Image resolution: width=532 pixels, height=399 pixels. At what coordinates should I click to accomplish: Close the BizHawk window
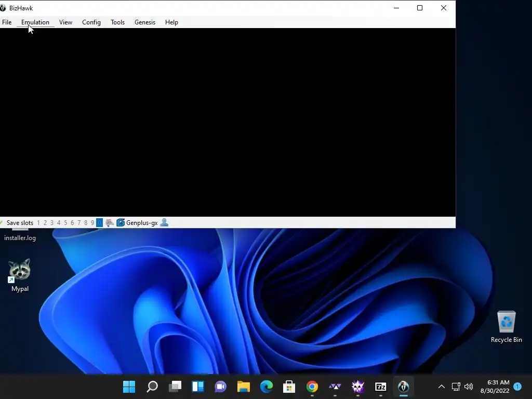(444, 8)
